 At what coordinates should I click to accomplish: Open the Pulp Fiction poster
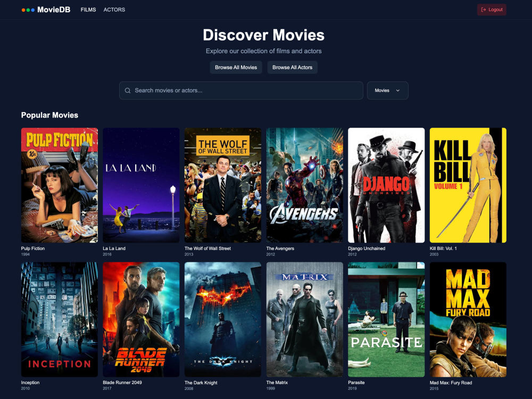tap(60, 185)
